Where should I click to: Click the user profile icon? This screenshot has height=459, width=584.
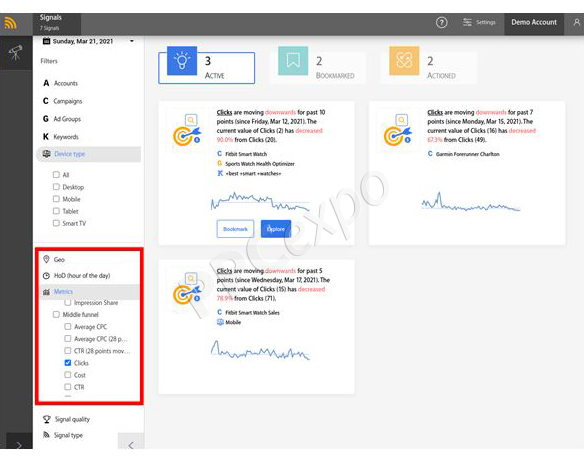[x=577, y=22]
